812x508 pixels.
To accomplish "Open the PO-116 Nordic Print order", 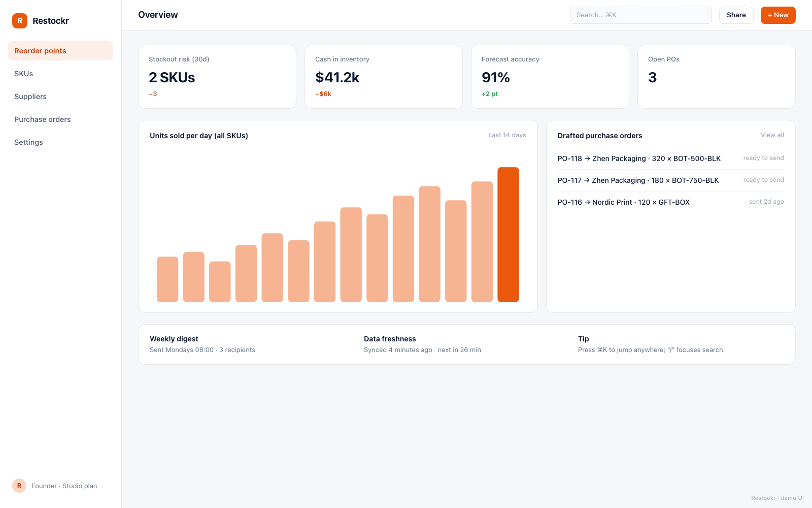I will click(671, 202).
